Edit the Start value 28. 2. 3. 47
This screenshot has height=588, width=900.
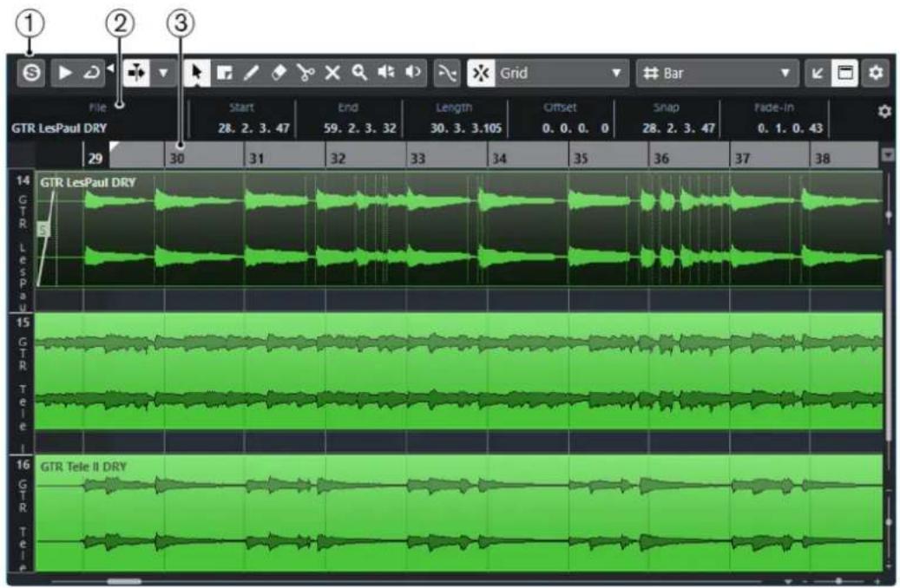(x=253, y=128)
